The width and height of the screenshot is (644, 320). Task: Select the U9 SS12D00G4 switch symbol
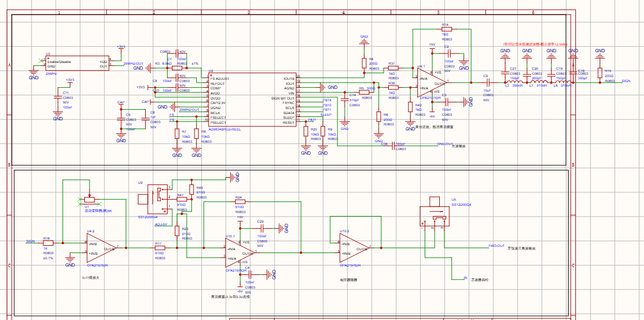click(x=154, y=199)
